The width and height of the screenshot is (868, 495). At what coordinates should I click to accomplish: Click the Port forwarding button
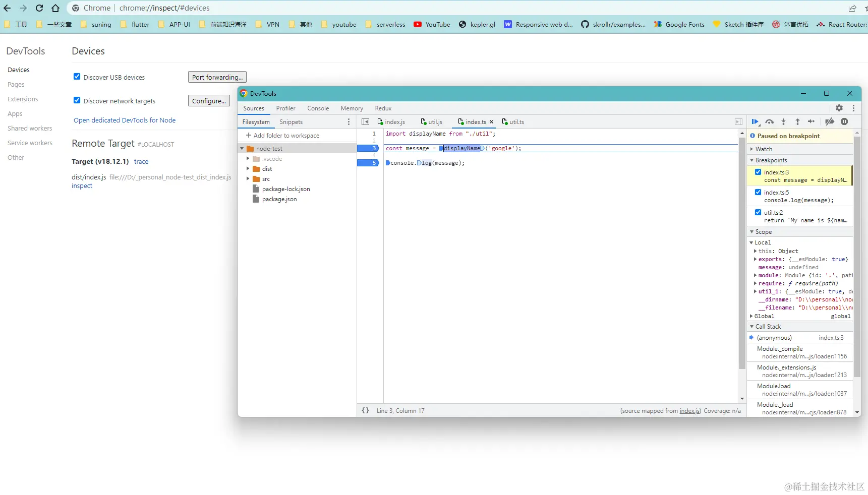(217, 77)
